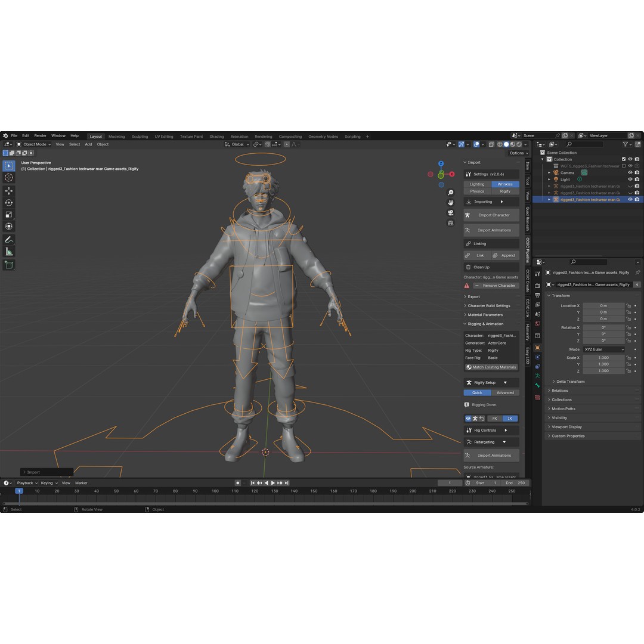The image size is (644, 644).
Task: Toggle the Collection exclude checkbox in the Outliner
Action: 624,159
